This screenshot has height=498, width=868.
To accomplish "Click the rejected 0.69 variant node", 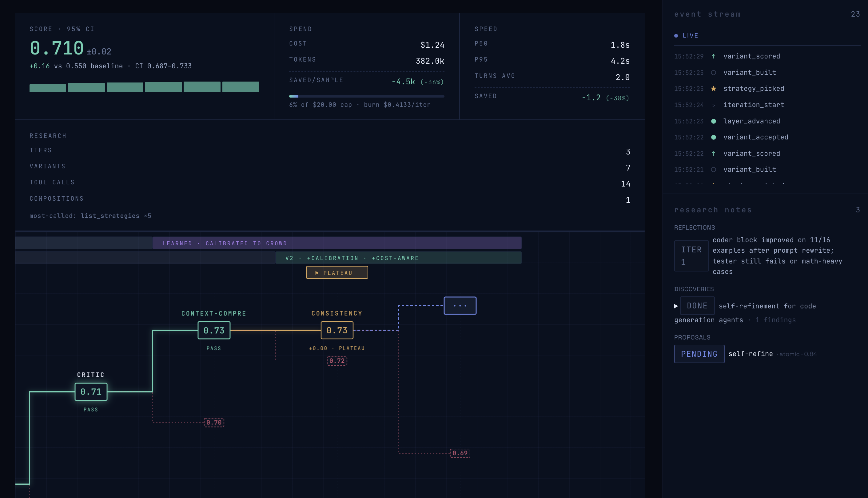I will click(x=460, y=453).
